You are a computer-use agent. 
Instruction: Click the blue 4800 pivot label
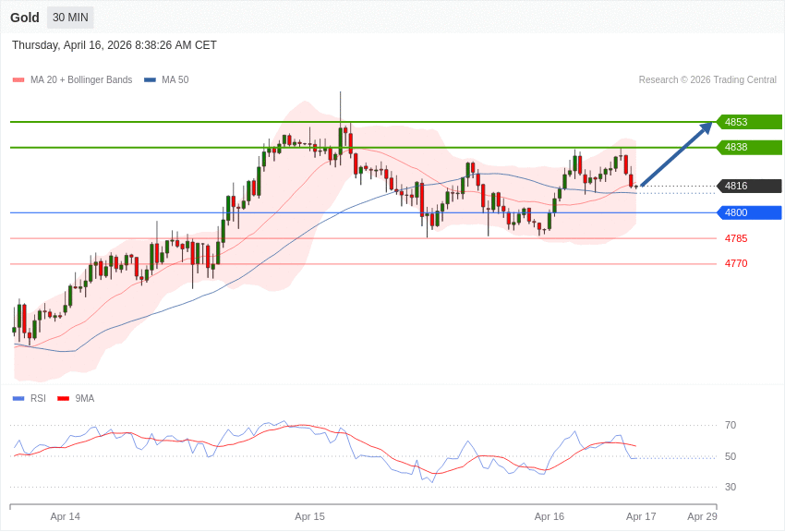[x=749, y=212]
